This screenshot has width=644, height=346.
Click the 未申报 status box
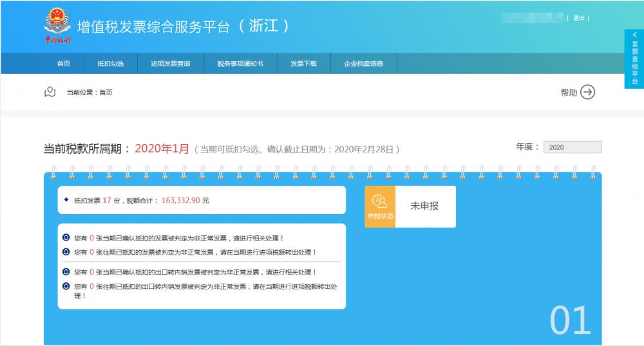[x=425, y=206]
